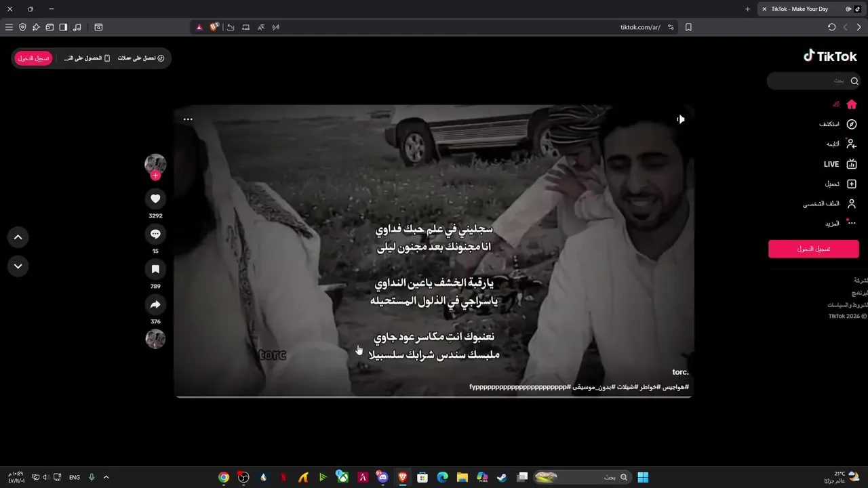Screen dimensions: 868x488
Task: Click the pink sidebar login button
Action: click(x=814, y=249)
